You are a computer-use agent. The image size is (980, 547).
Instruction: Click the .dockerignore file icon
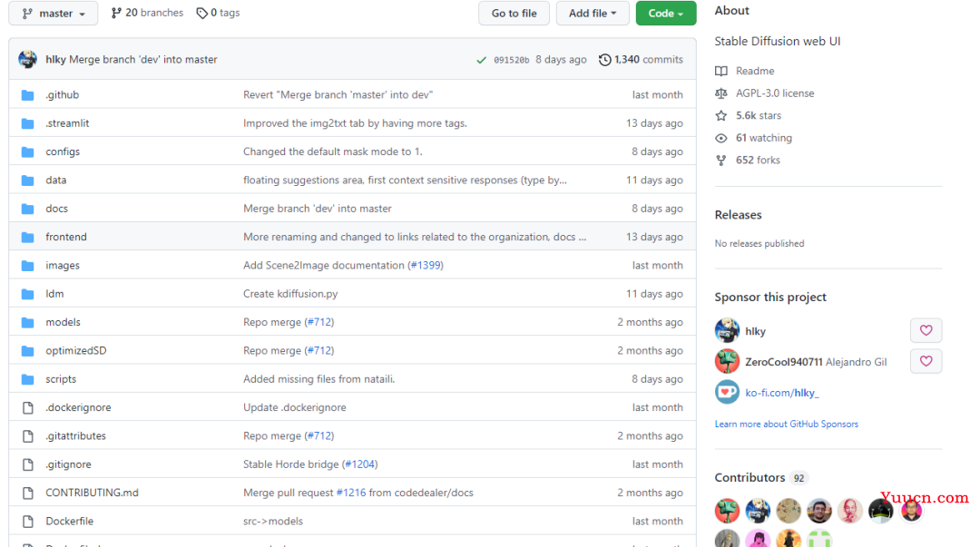pyautogui.click(x=27, y=407)
